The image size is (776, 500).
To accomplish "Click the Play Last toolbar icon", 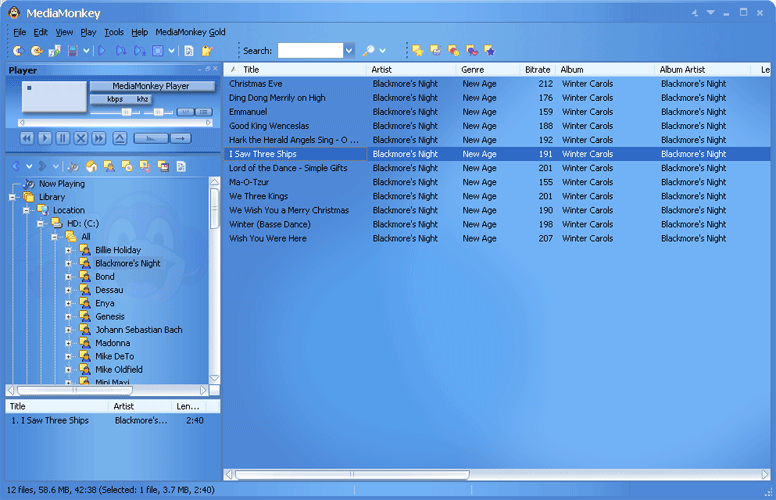I will pos(140,50).
